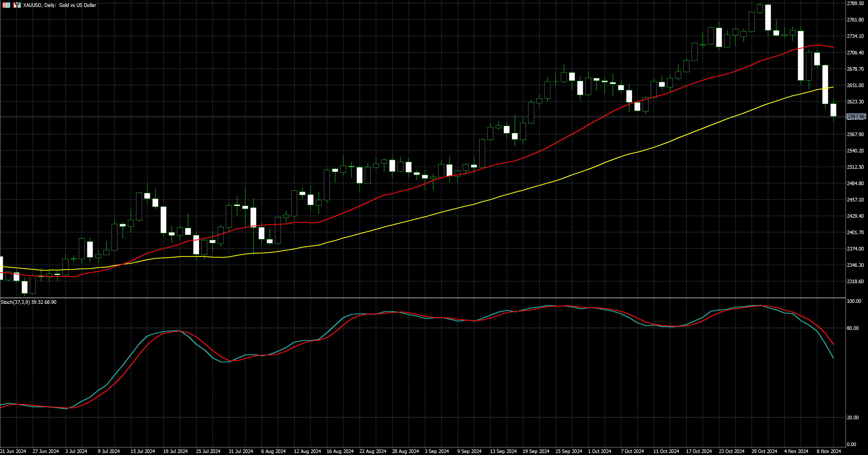Click the 21 Jun 2024 date label
Screen dimensions: 868x455
13,451
